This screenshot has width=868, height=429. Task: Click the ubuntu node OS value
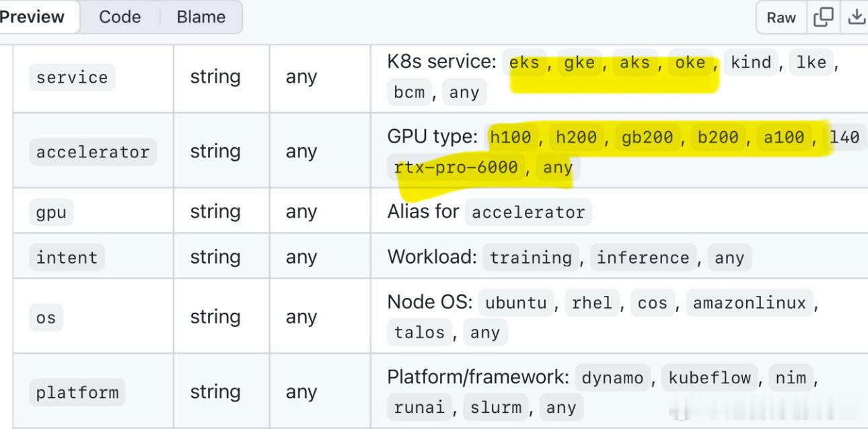516,303
